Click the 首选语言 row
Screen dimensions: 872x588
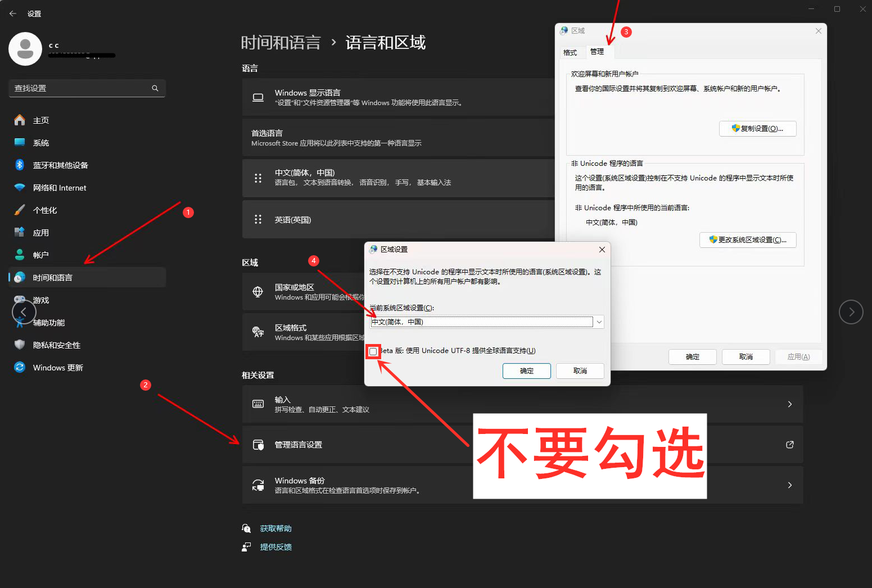point(399,138)
